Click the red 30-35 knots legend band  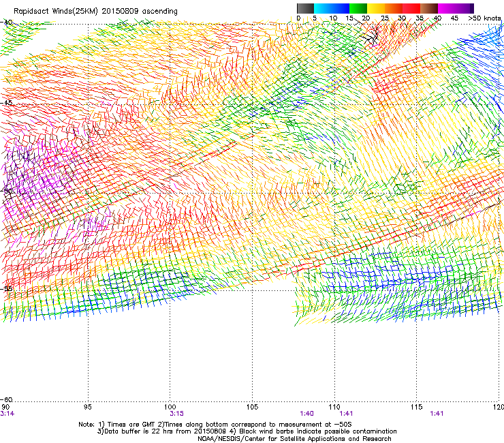(411, 8)
